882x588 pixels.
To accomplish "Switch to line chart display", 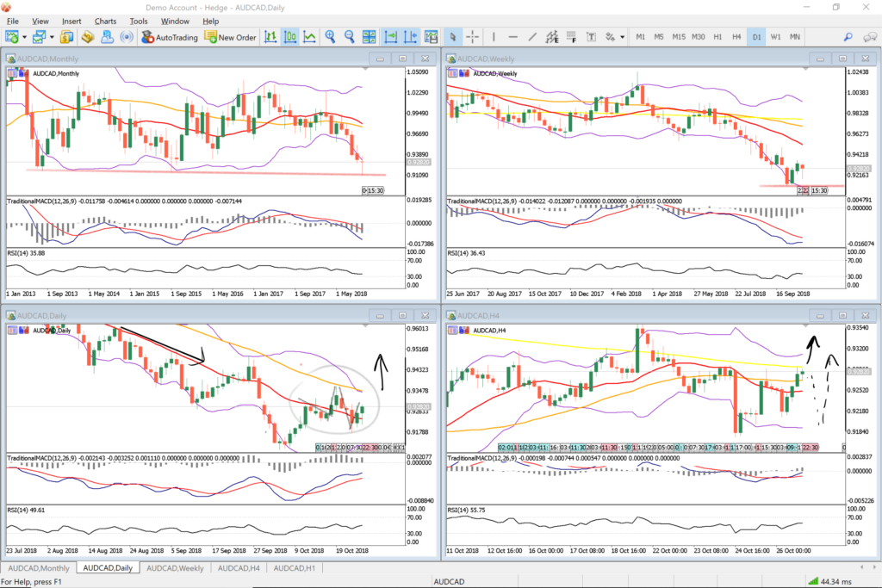I will 309,37.
